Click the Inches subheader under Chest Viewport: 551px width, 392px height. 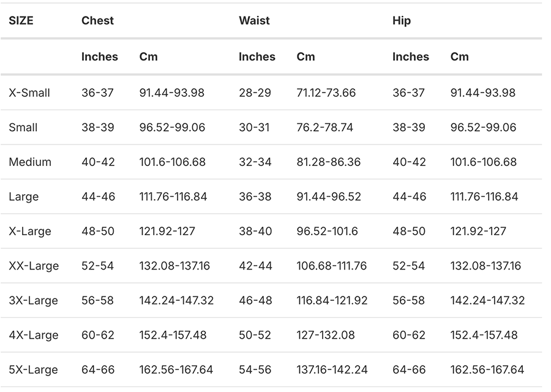(99, 56)
